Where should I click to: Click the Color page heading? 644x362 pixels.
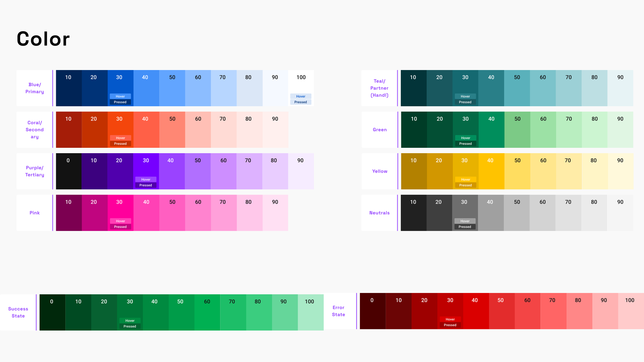(x=43, y=39)
